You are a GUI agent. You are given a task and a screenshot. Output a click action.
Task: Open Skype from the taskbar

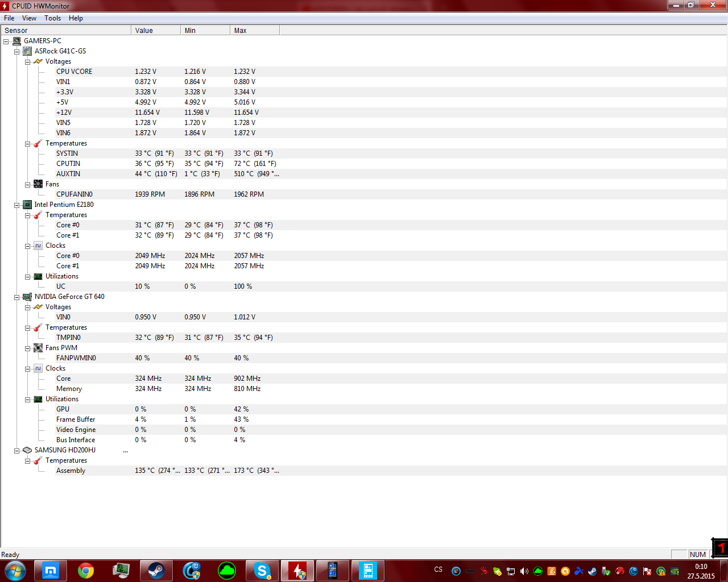coord(262,571)
